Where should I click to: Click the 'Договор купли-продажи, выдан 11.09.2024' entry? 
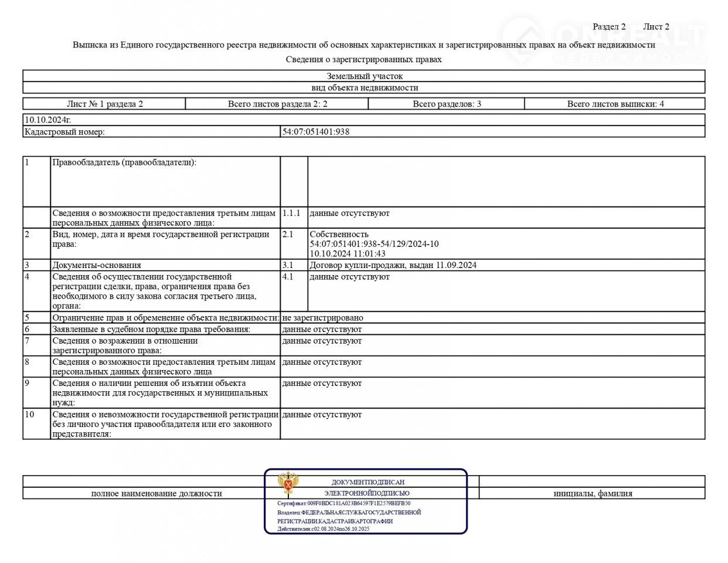[393, 265]
